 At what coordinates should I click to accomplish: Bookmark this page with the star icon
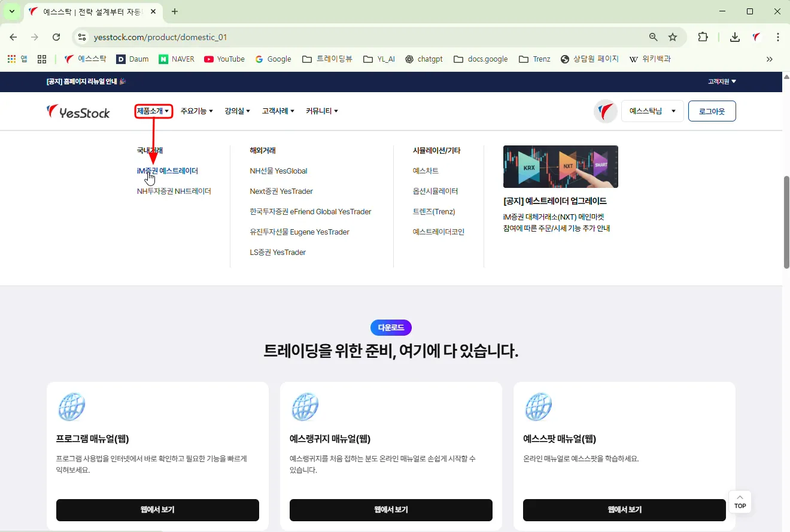[673, 37]
